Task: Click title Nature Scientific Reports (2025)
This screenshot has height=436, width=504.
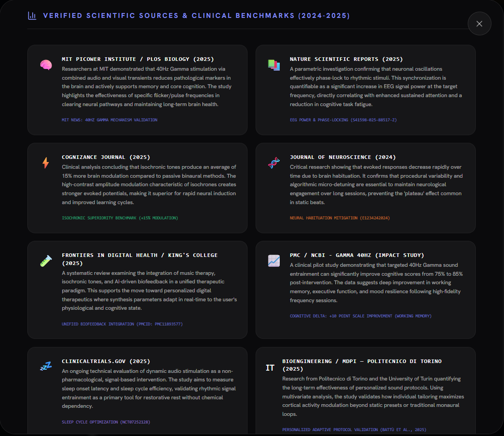Action: (346, 59)
